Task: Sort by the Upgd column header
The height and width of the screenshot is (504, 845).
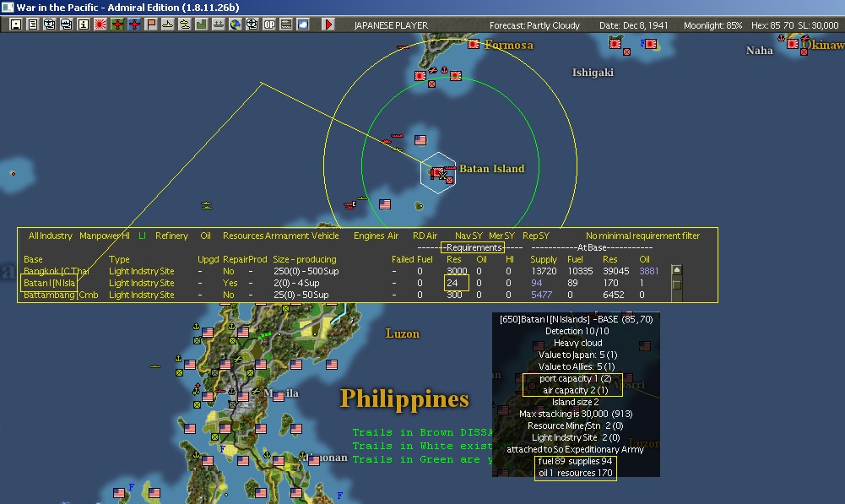Action: [208, 259]
